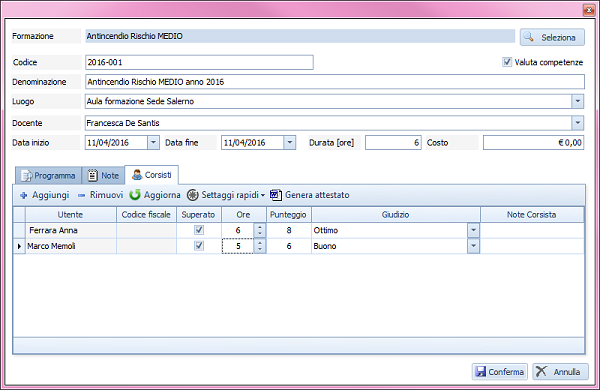Click the Docente text Francesca De Santis
The image size is (600, 390).
pyautogui.click(x=123, y=123)
